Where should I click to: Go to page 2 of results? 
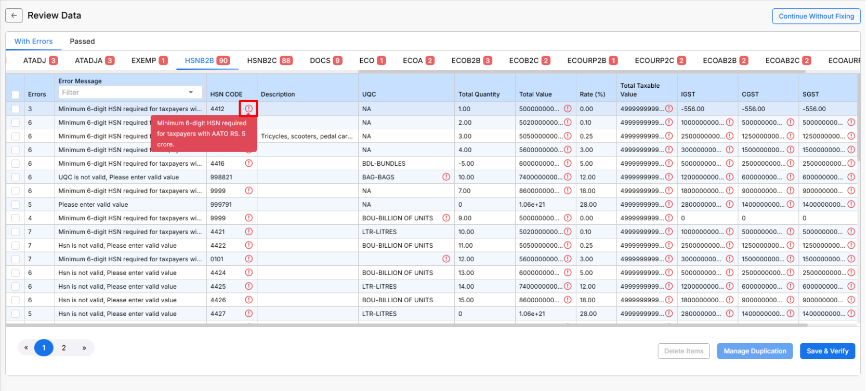pyautogui.click(x=64, y=348)
